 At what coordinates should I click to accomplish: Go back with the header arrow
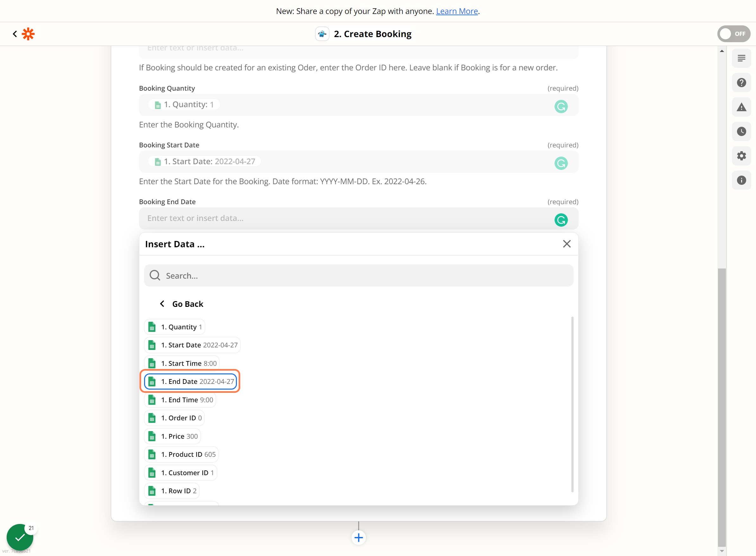(15, 34)
